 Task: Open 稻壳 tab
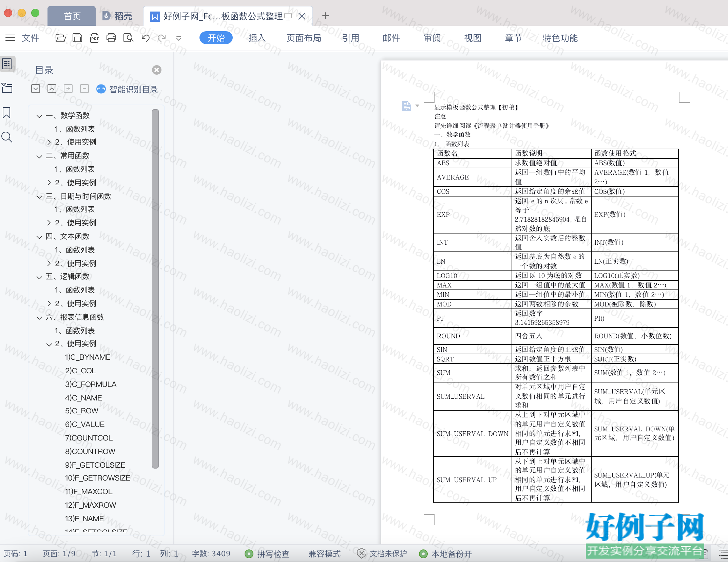pos(117,16)
